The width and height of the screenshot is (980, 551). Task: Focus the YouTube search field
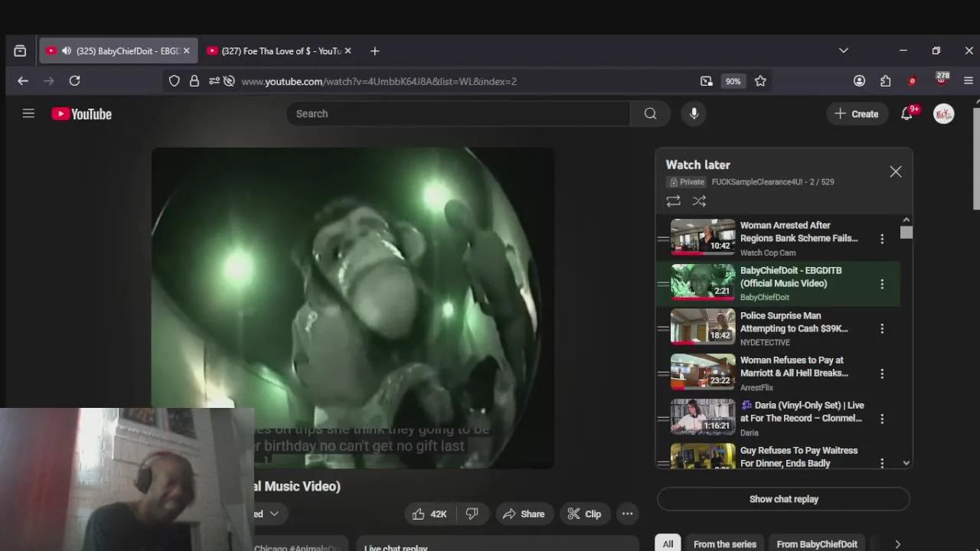pyautogui.click(x=458, y=113)
